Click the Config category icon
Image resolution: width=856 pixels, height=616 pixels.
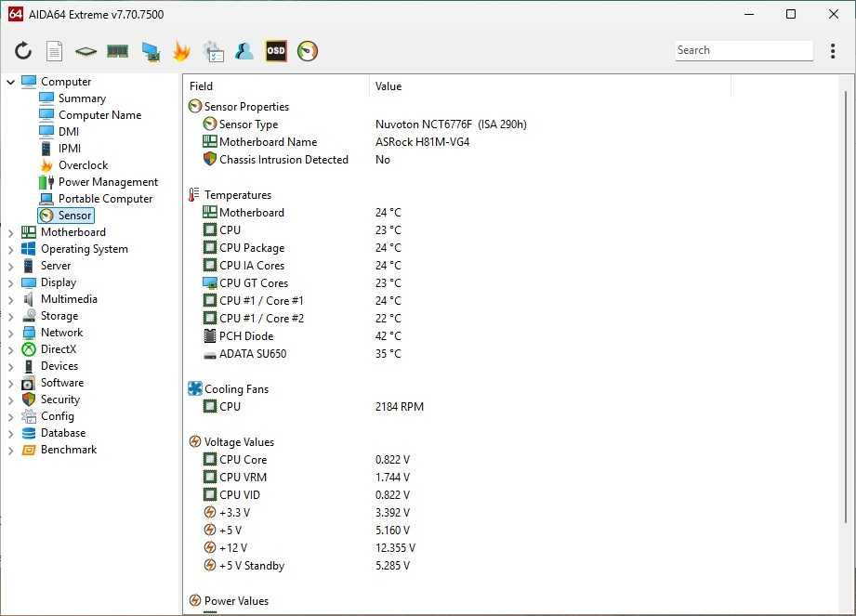pyautogui.click(x=29, y=416)
